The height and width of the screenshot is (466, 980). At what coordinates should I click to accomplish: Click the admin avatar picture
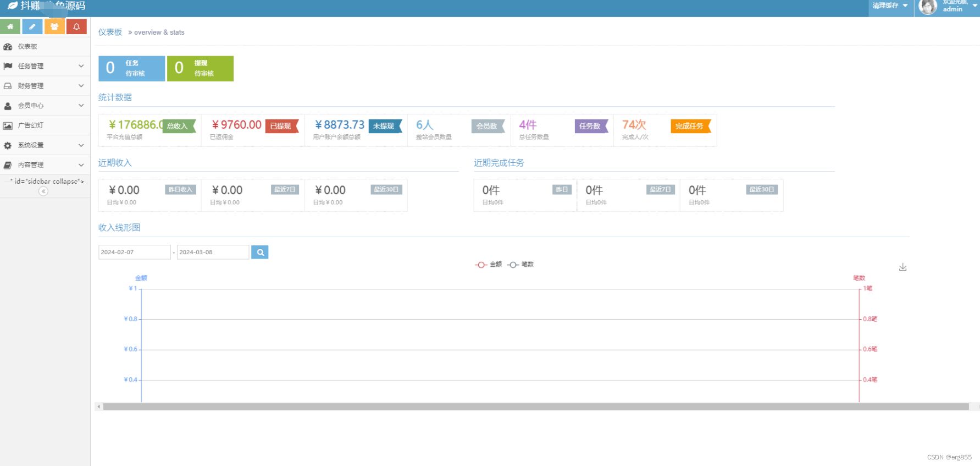tap(928, 7)
